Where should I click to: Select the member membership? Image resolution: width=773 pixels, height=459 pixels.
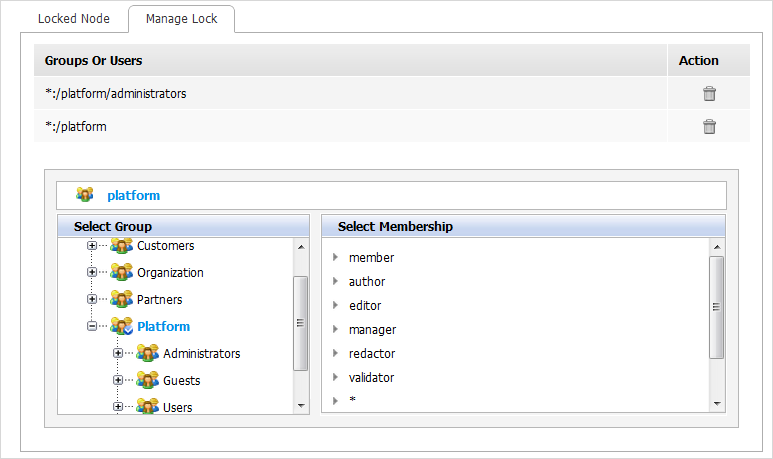coord(371,258)
